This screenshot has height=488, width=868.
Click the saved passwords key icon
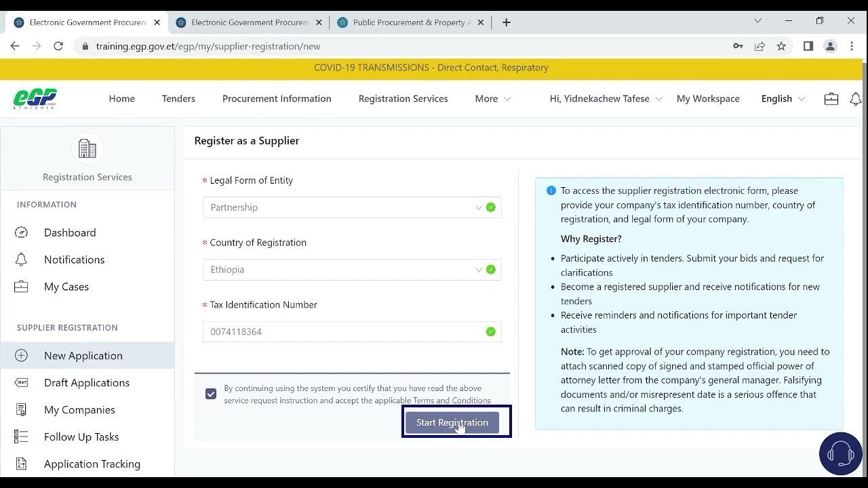pyautogui.click(x=738, y=46)
